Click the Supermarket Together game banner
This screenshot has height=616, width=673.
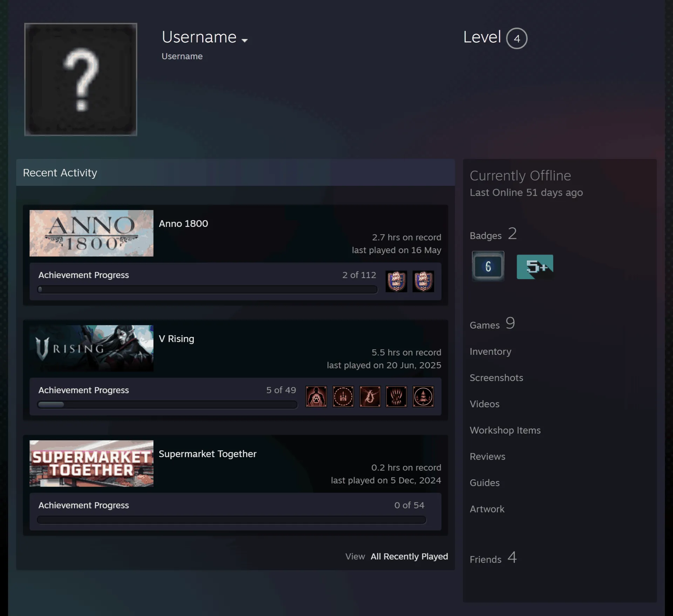[91, 463]
